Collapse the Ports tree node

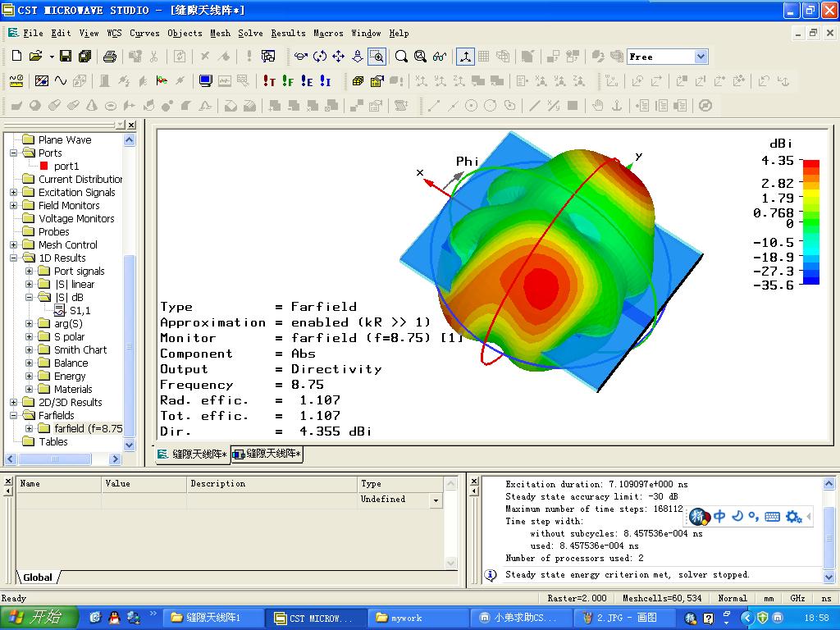[13, 153]
